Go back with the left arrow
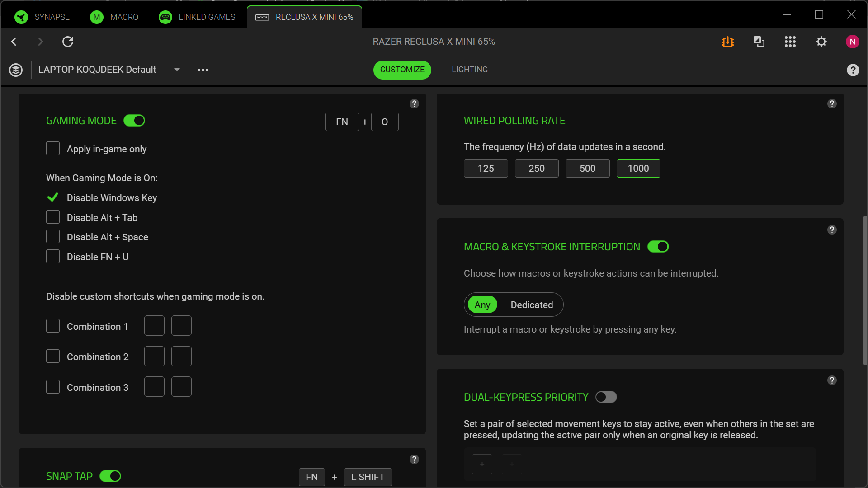 [x=14, y=42]
